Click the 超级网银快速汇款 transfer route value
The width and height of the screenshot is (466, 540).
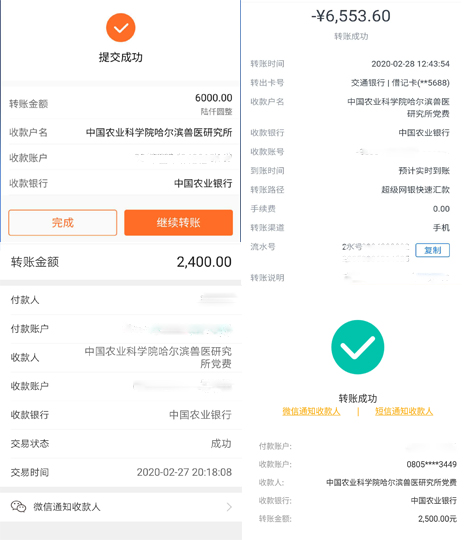415,190
